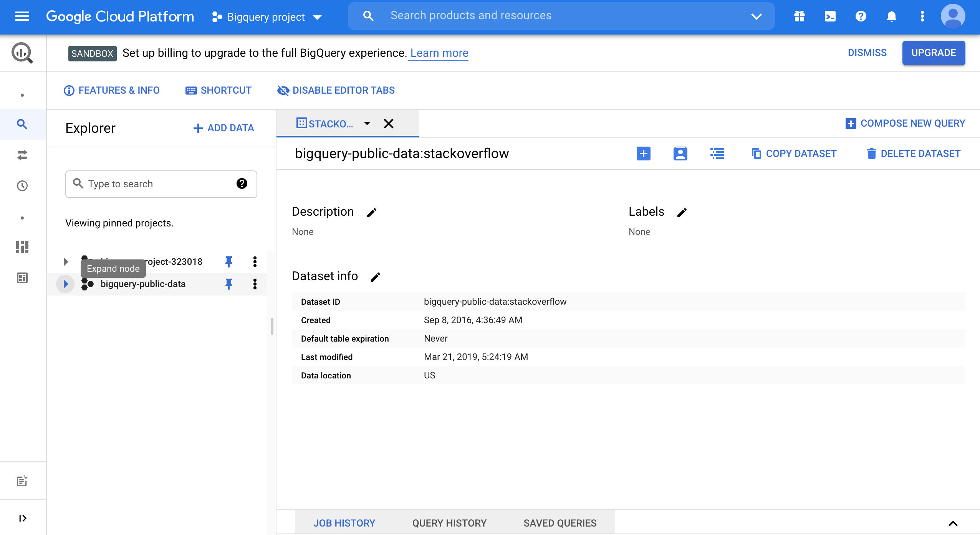Open more actions for bigquery-public-data
980x535 pixels.
click(255, 284)
